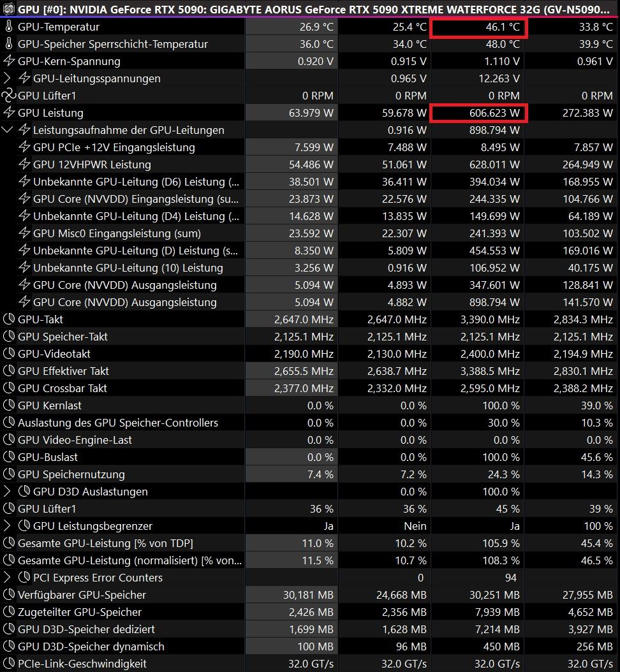Select Auslastung des GPU Speicher-Controllers row
Screen dimensions: 620x672
pyautogui.click(x=310, y=422)
